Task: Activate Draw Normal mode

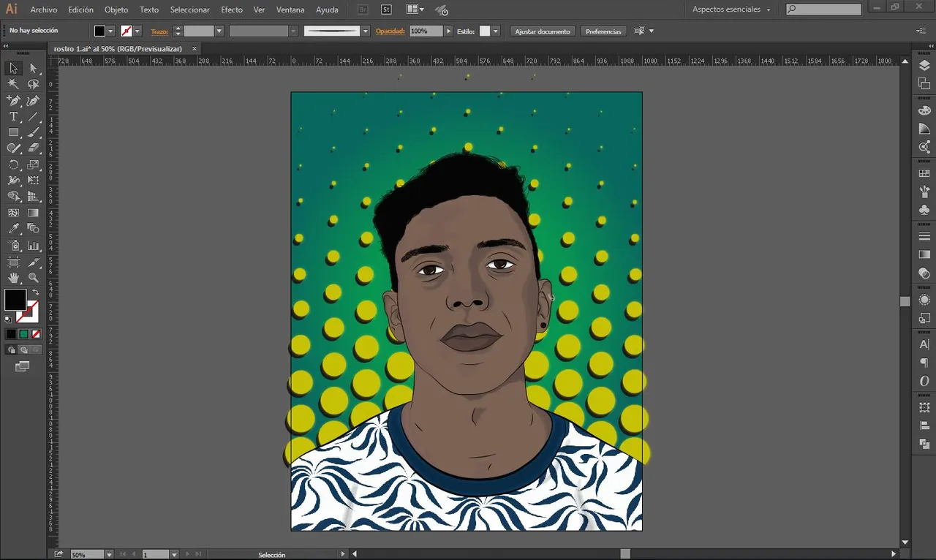Action: point(11,350)
